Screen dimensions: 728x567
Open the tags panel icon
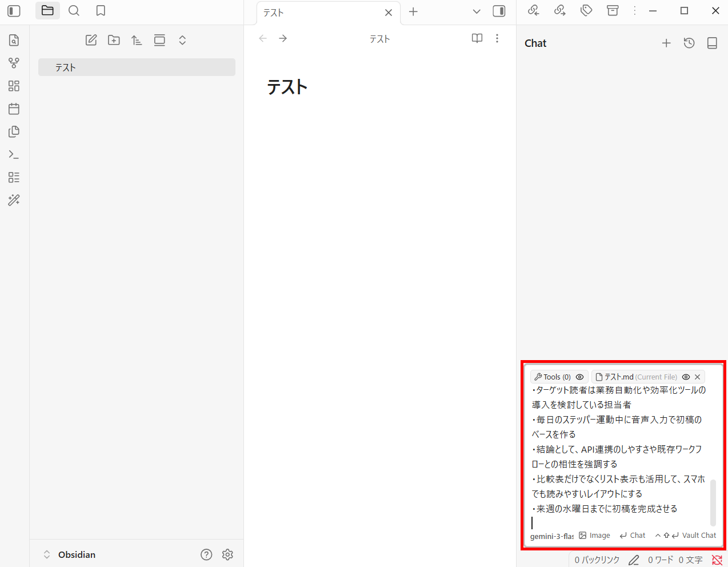(586, 10)
